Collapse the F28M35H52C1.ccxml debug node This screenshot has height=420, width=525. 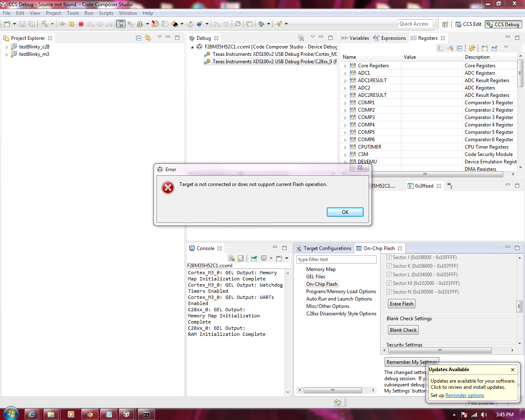192,47
